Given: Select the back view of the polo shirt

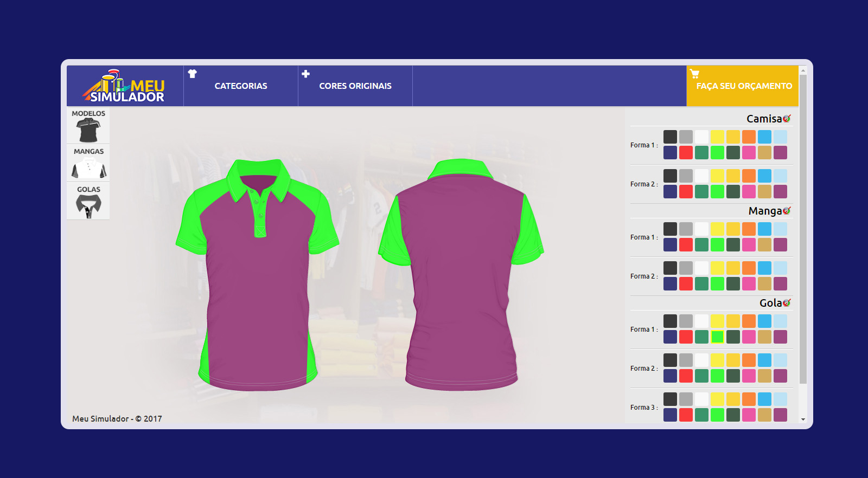Looking at the screenshot, I should point(461,275).
